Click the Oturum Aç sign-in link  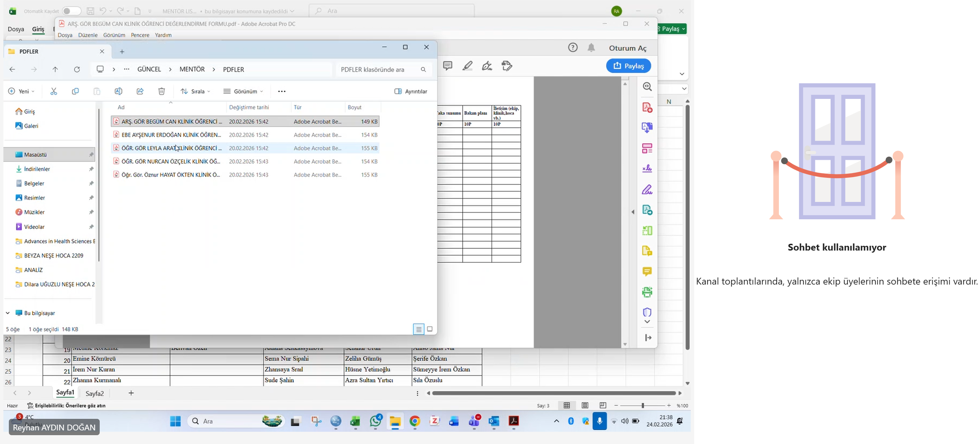tap(627, 48)
